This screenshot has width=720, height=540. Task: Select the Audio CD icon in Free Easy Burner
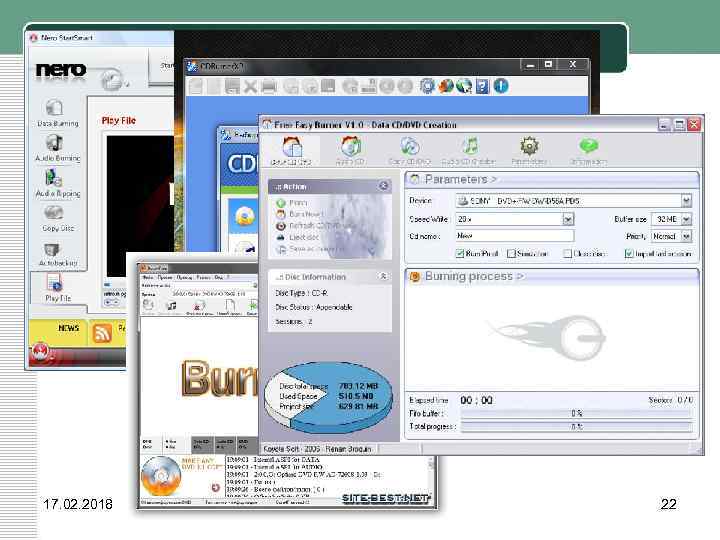(x=350, y=151)
